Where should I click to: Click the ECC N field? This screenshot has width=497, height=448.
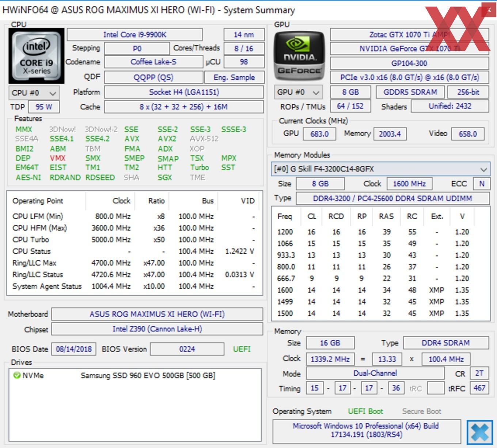pos(482,183)
